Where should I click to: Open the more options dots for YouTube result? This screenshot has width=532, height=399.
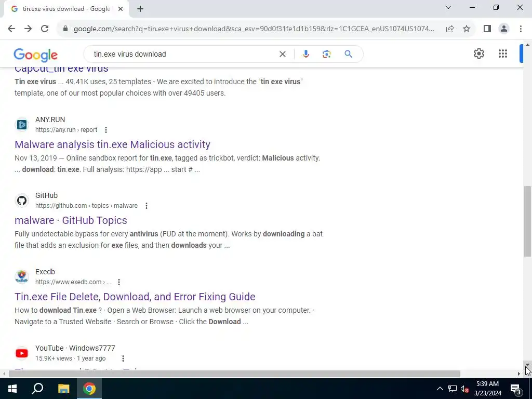[x=123, y=358]
